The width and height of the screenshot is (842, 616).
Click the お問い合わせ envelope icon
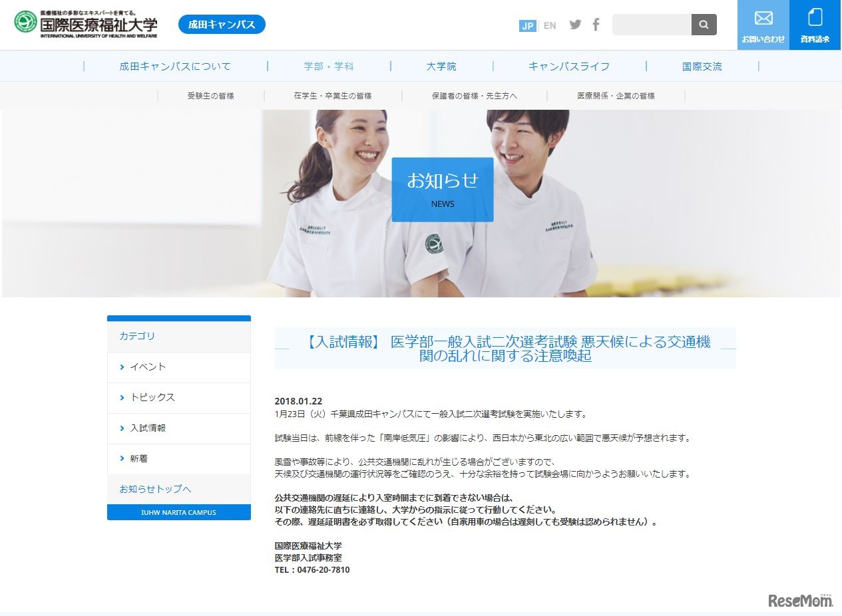click(763, 18)
